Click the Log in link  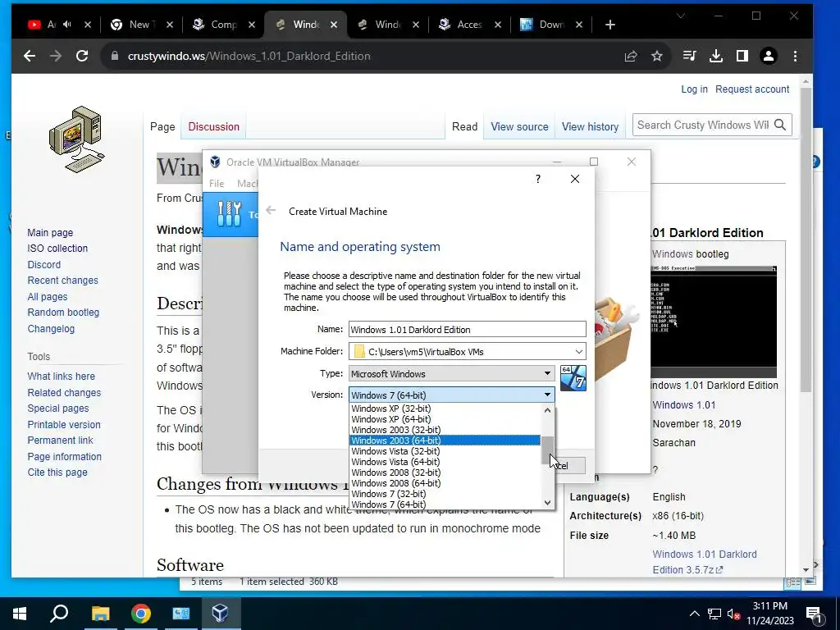(694, 89)
